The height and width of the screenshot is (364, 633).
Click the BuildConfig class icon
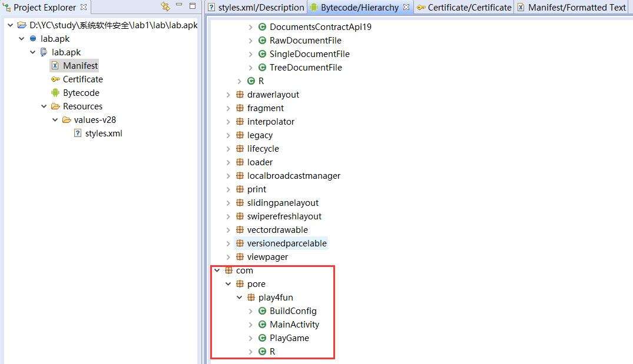[262, 311]
